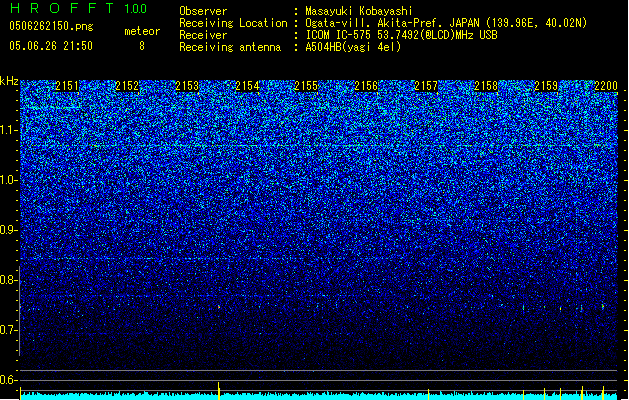Click the 0.7 kHz axis label
629x400 pixels.
8,330
